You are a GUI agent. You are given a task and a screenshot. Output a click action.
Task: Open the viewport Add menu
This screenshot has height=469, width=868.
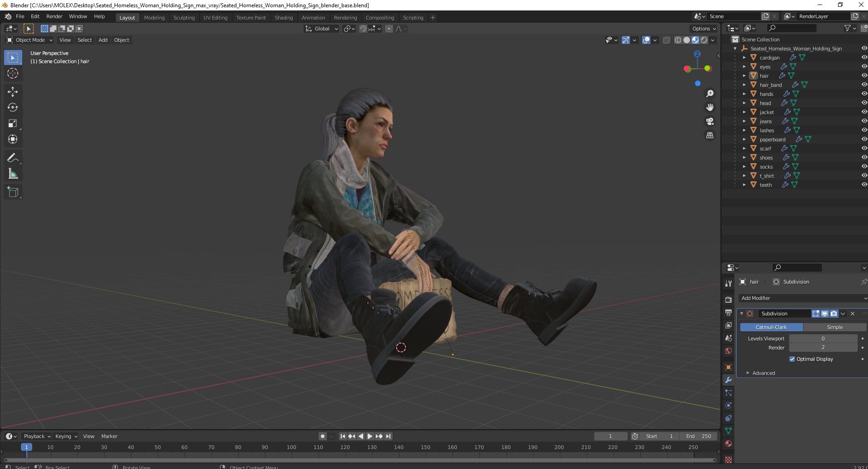click(103, 40)
